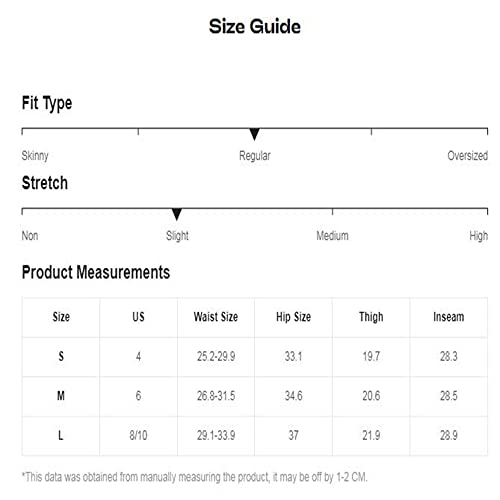Image resolution: width=500 pixels, height=500 pixels.
Task: Select the Oversized fit label
Action: click(467, 156)
